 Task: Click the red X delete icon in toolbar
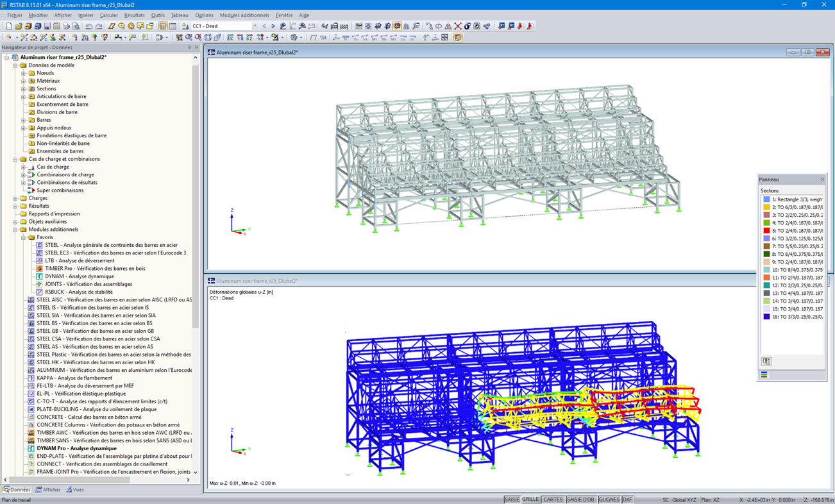pyautogui.click(x=458, y=26)
